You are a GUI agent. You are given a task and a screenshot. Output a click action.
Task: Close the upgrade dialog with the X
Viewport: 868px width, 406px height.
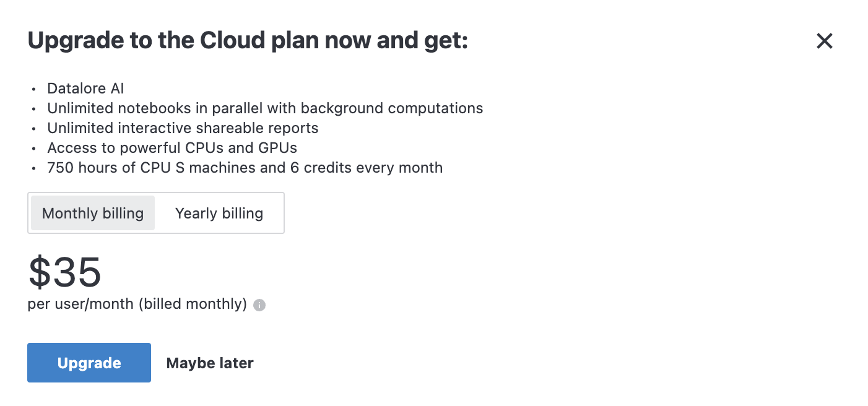pyautogui.click(x=825, y=41)
